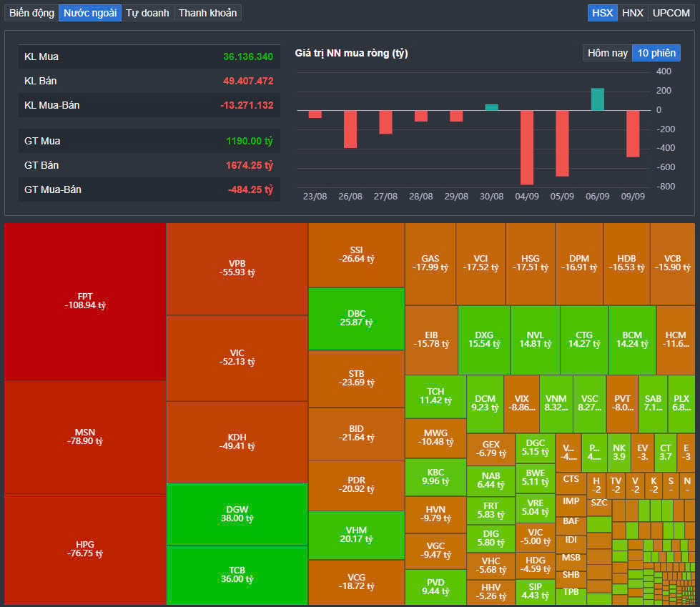Select the HPG -76.75 tỷ tile
The image size is (700, 607).
pos(85,549)
